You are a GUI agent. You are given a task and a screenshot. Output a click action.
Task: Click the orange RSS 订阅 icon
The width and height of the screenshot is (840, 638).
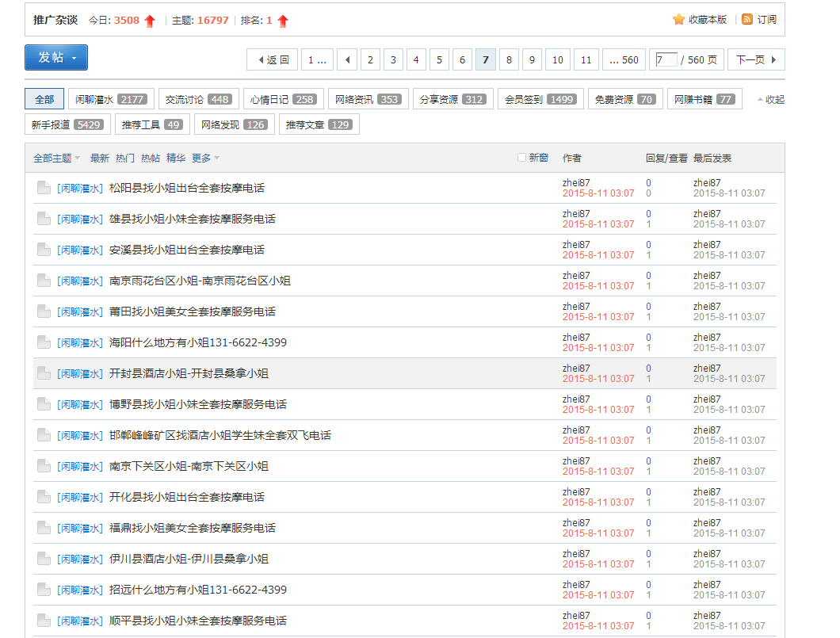pyautogui.click(x=747, y=20)
